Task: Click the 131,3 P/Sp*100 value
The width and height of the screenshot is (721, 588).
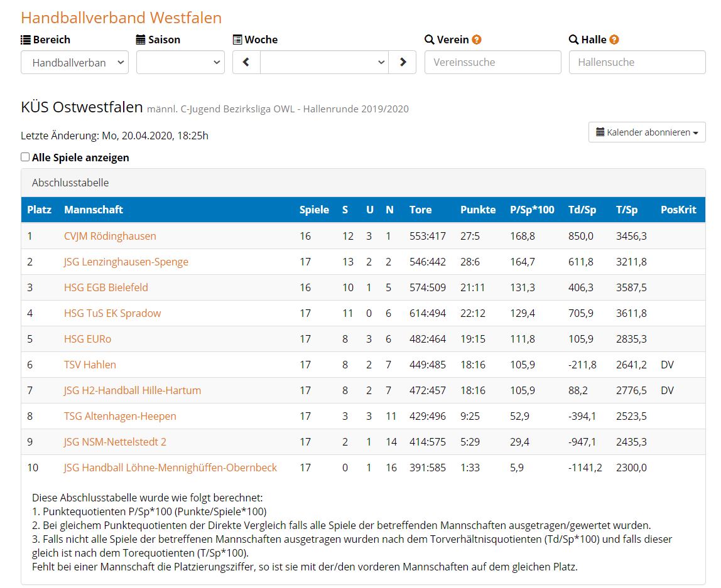Action: (x=523, y=287)
